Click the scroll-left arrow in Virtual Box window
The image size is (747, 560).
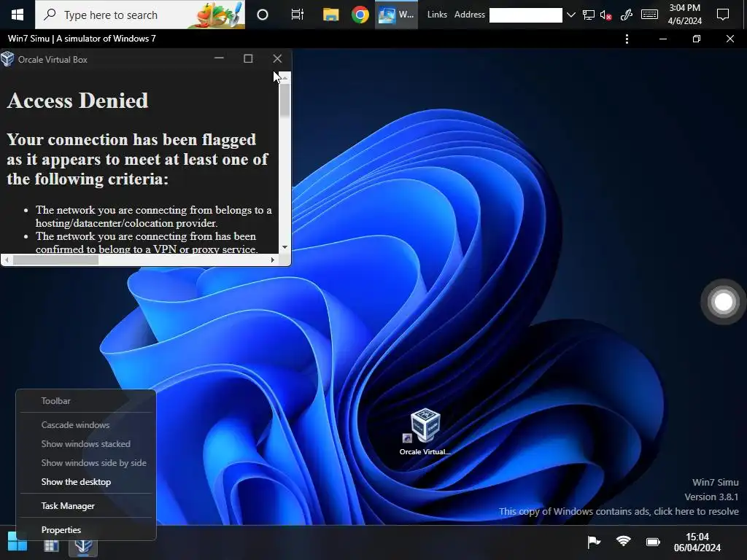(7, 260)
